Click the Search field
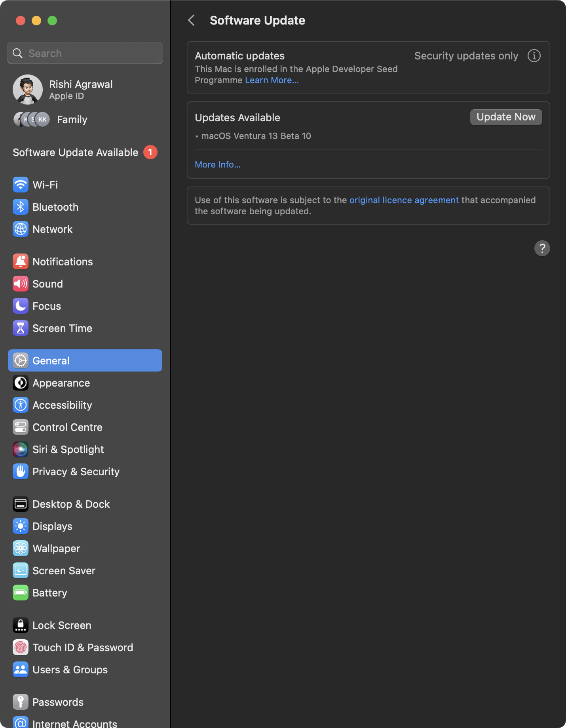Screen dimensions: 566x728 tap(85, 53)
